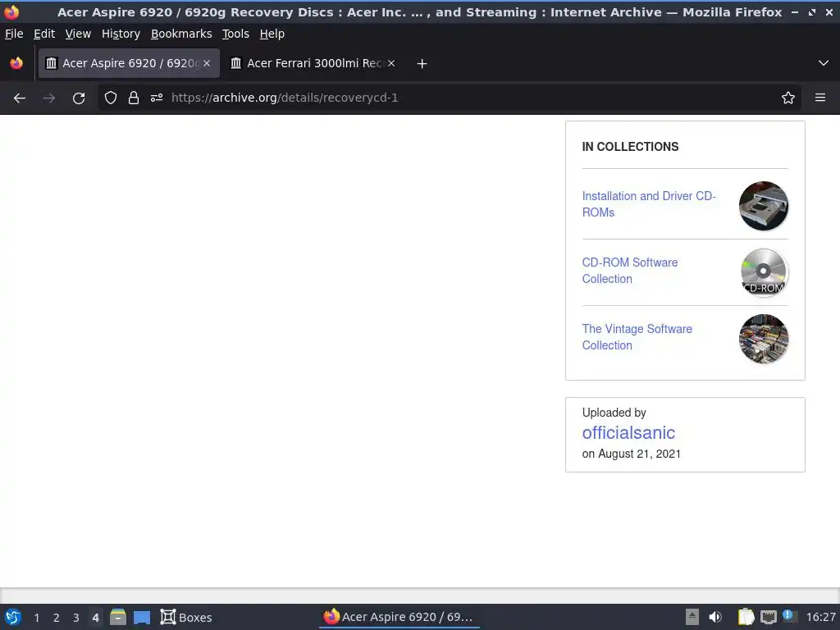Switch to workspace 3
This screenshot has height=630, width=840.
coord(76,618)
